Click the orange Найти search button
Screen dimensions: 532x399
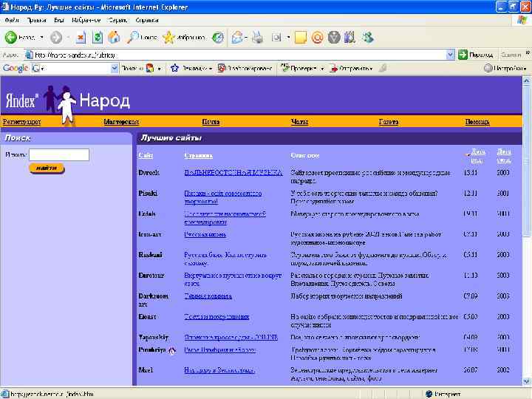[x=47, y=168]
